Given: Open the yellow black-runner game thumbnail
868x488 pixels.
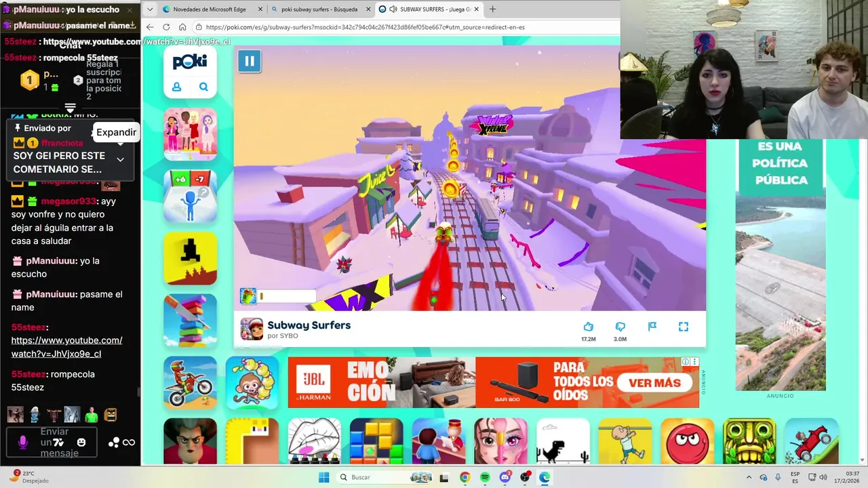Looking at the screenshot, I should 190,258.
